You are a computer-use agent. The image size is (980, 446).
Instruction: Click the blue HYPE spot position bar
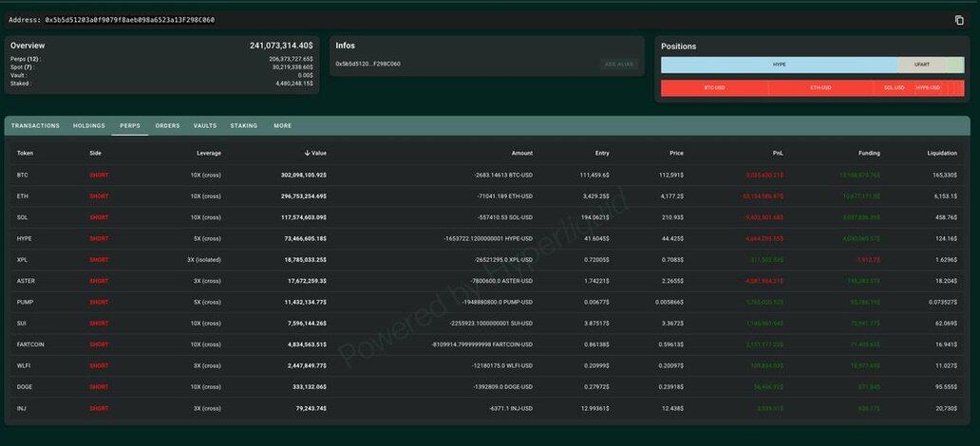click(779, 65)
